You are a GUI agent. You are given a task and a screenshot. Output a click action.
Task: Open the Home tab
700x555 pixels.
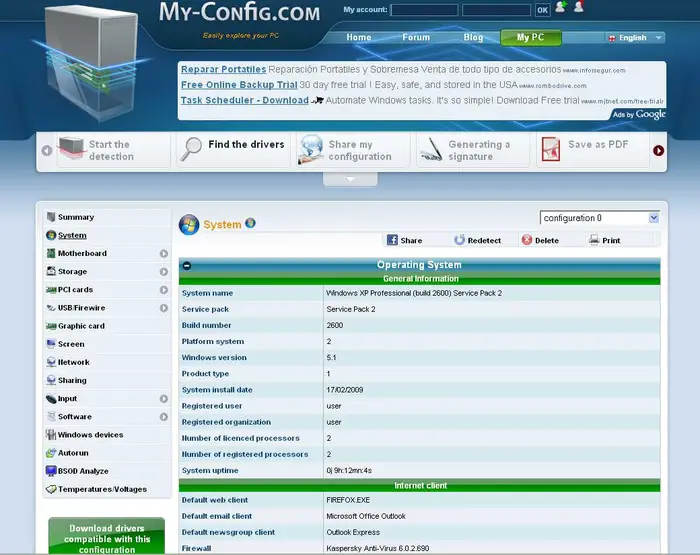point(359,38)
